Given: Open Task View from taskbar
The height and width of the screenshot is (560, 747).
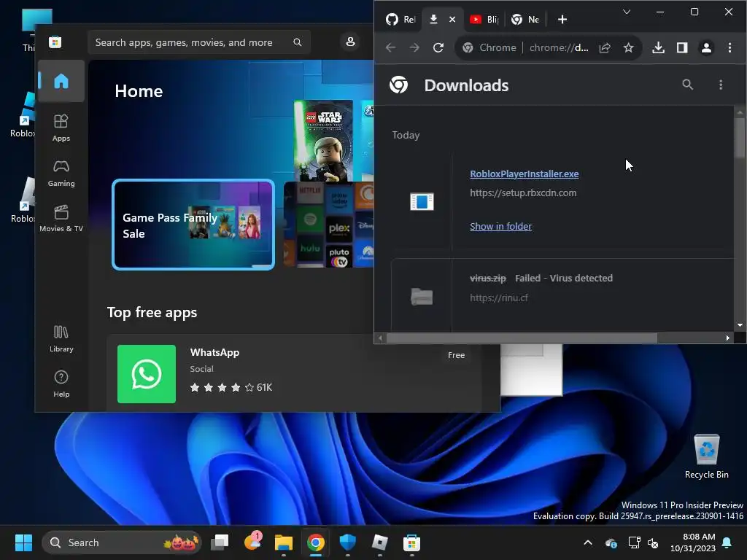Looking at the screenshot, I should click(x=220, y=542).
